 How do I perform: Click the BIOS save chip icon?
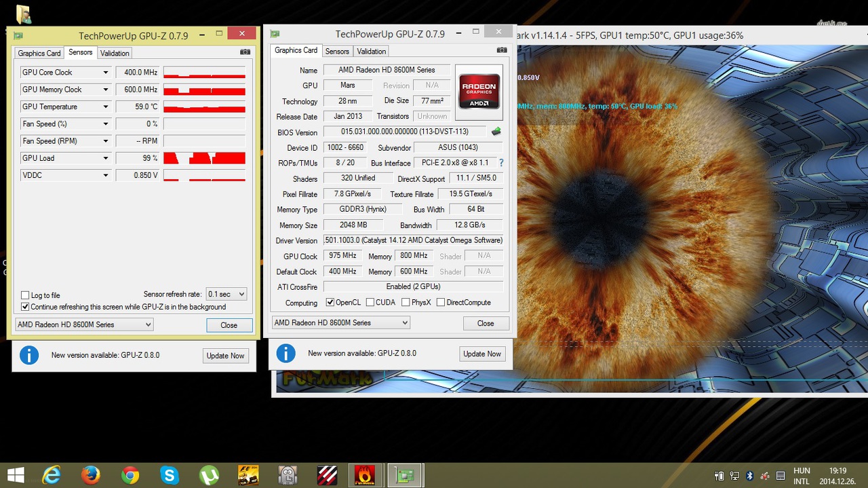point(496,132)
